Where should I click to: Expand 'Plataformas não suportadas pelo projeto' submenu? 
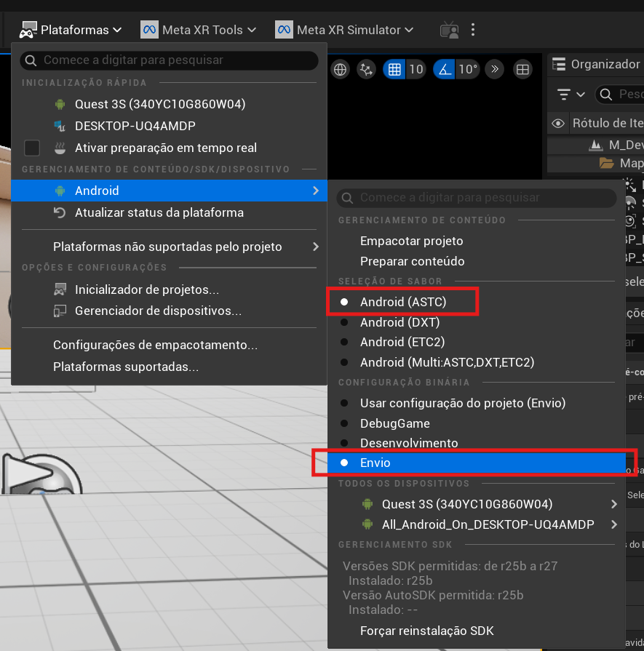pyautogui.click(x=167, y=247)
